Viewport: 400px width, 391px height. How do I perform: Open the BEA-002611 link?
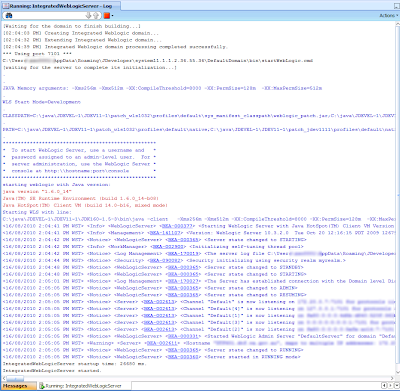(162, 343)
